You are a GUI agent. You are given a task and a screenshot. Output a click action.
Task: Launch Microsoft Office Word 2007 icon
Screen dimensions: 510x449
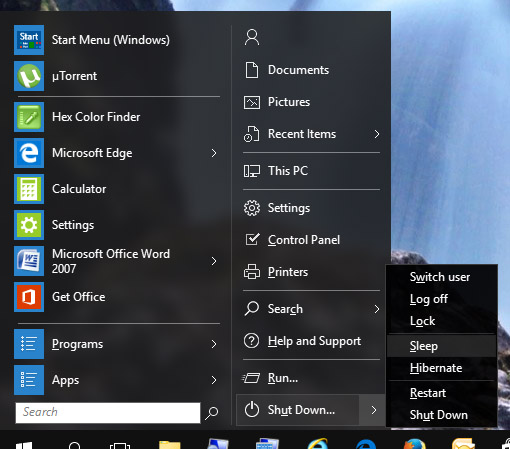tap(29, 261)
